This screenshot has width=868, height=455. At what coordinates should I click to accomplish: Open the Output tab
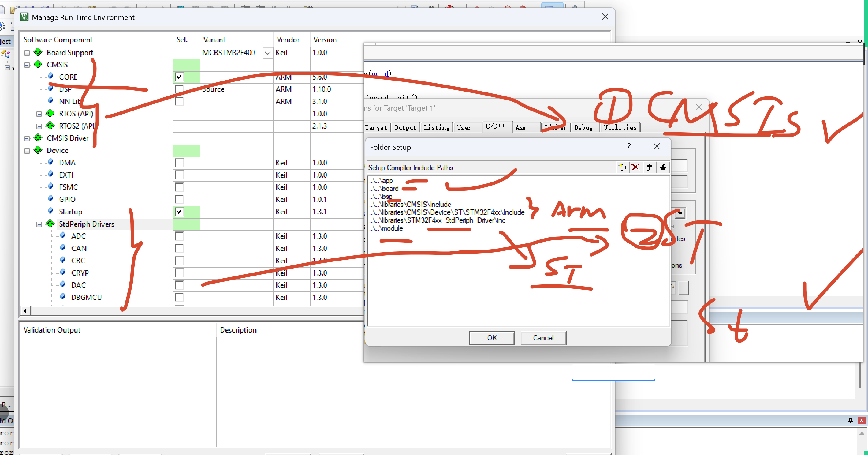click(405, 127)
